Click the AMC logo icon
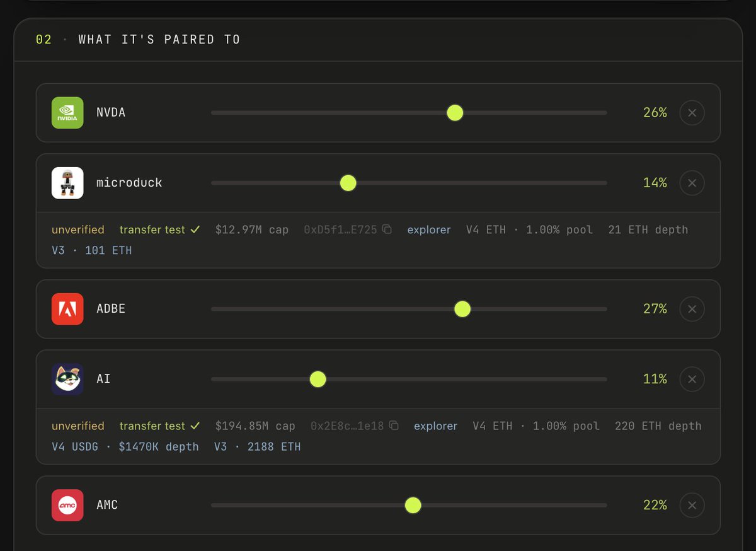Viewport: 756px width, 551px height. (x=67, y=505)
